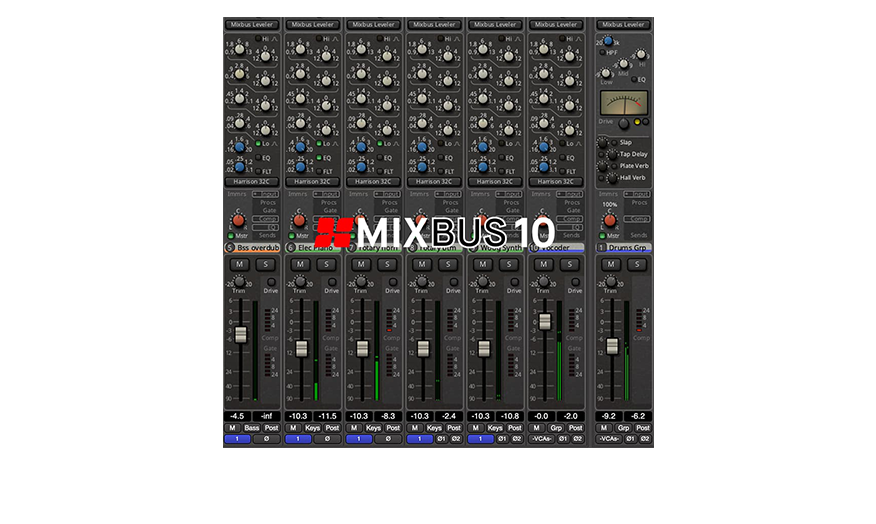Toggle Drive on Elec Piano strip
The height and width of the screenshot is (524, 876).
(x=332, y=282)
